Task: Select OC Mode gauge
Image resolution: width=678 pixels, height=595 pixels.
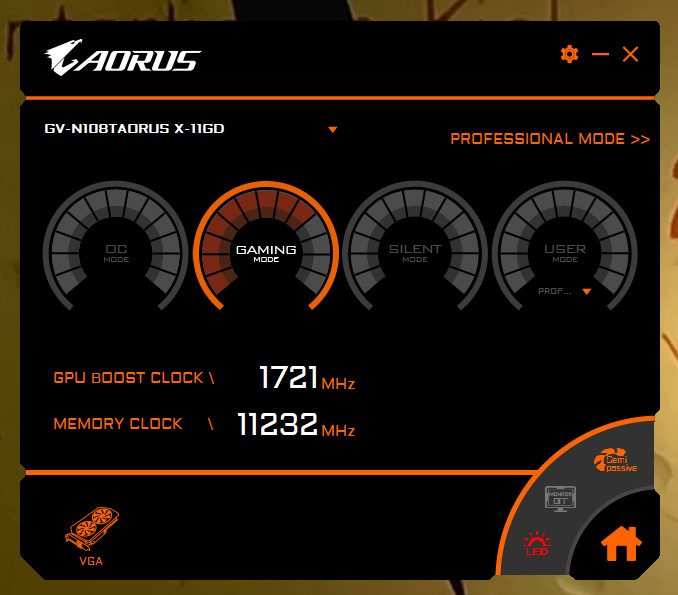Action: 116,246
